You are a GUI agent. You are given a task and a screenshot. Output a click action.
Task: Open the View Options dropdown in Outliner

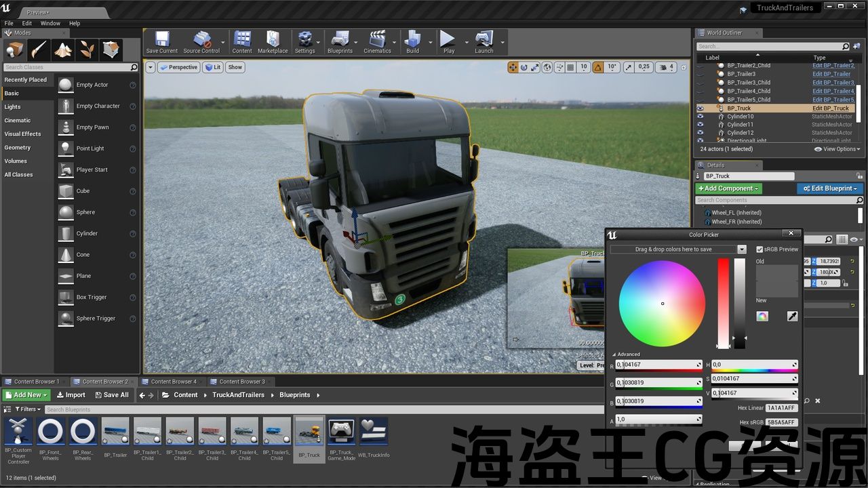837,149
